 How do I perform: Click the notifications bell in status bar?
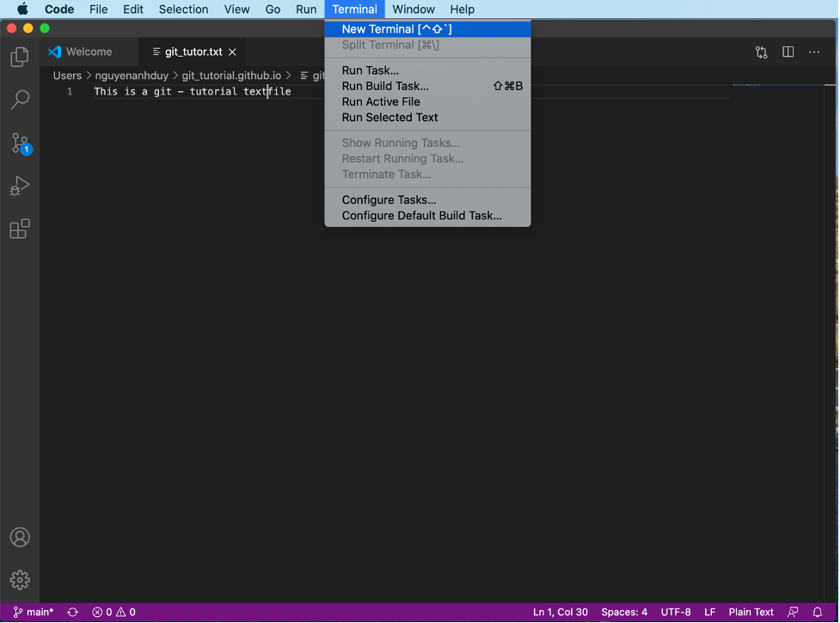817,612
